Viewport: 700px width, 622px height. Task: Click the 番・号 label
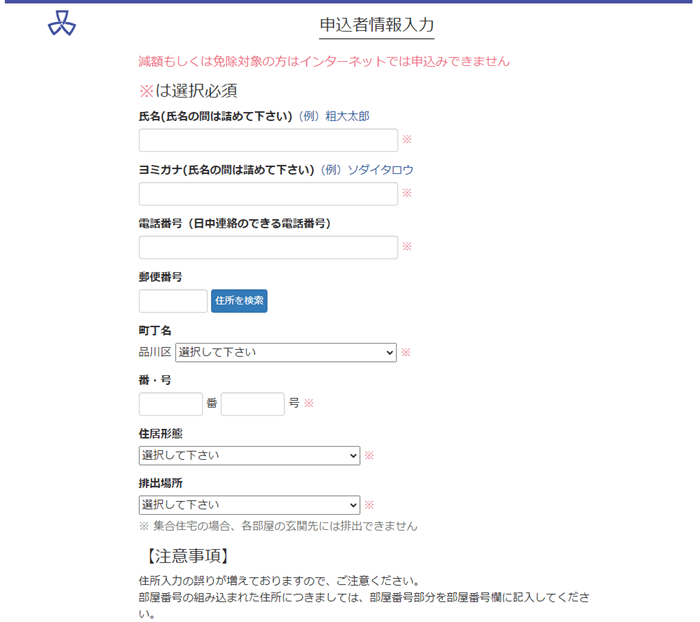pos(155,380)
